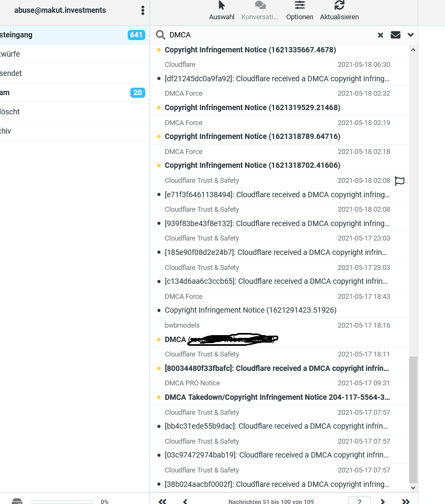
Task: Open the Spam folder with 20 unread
Action: pos(75,92)
